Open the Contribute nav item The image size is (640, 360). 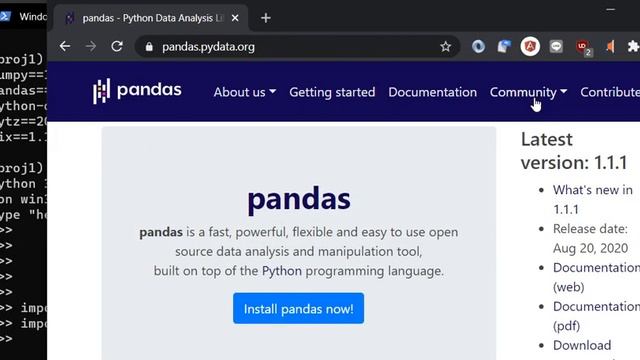tap(610, 92)
